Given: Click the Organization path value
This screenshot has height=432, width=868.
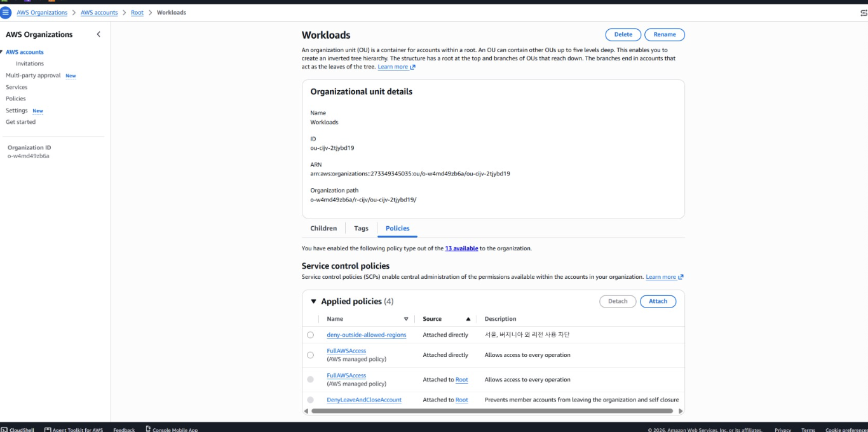Looking at the screenshot, I should click(x=363, y=199).
